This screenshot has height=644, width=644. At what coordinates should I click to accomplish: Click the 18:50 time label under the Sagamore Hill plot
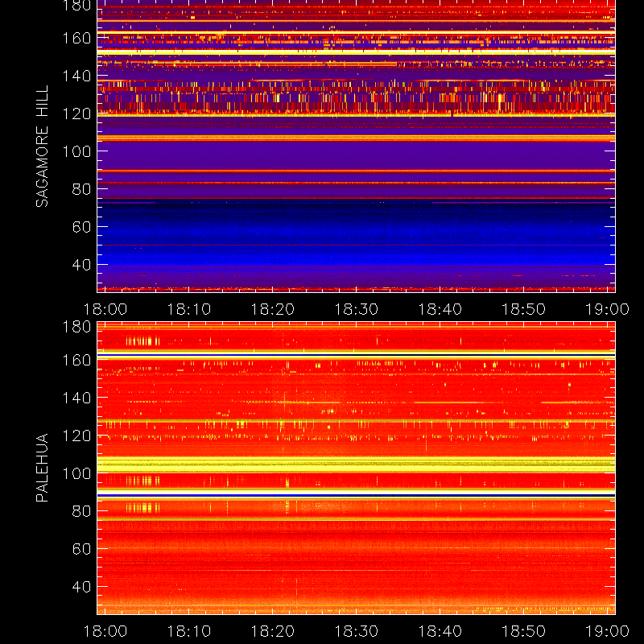tap(524, 309)
